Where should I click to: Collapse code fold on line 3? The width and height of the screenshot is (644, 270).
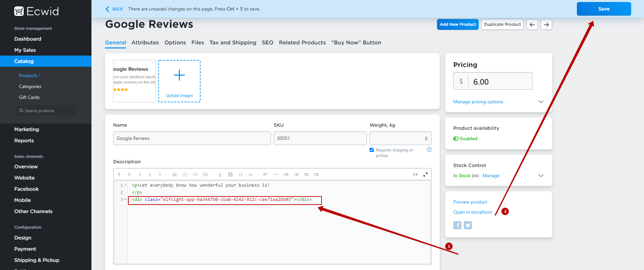[125, 200]
